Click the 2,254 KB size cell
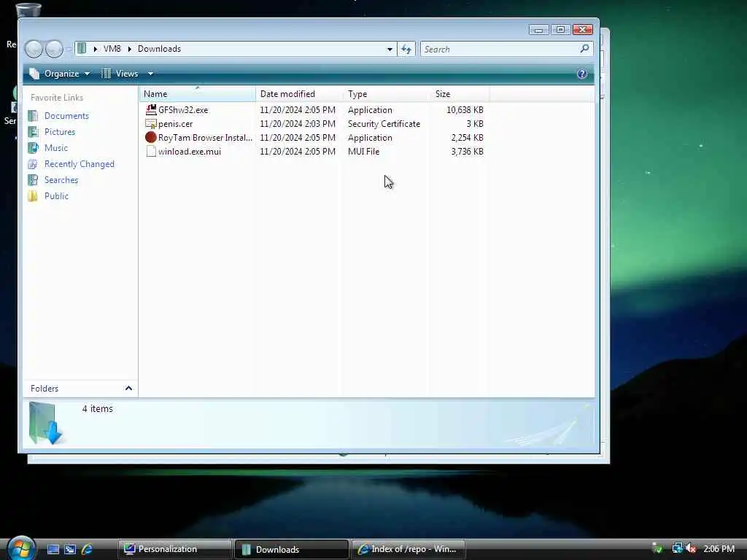Image resolution: width=747 pixels, height=560 pixels. coord(468,138)
